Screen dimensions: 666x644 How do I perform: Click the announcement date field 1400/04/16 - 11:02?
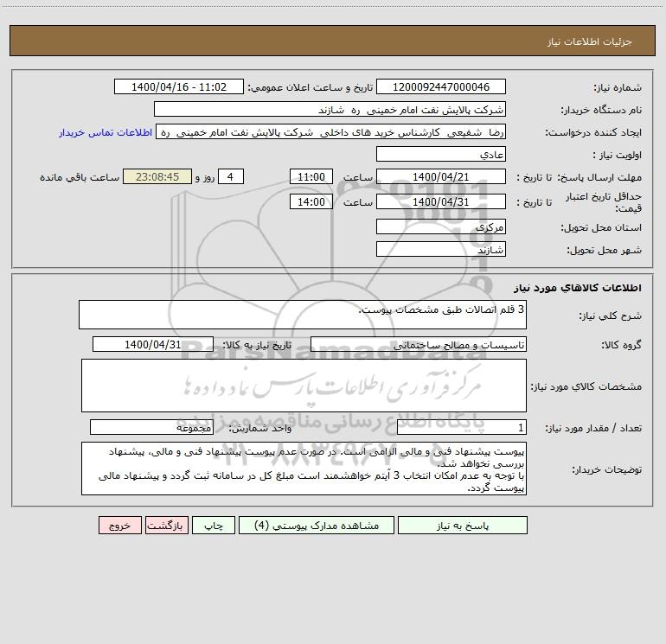(179, 86)
